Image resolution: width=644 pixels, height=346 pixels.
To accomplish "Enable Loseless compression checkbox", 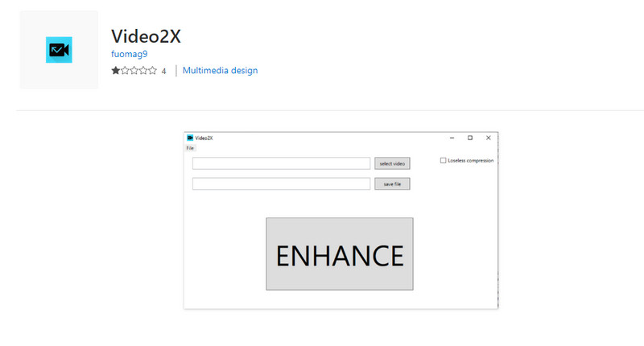I will [x=444, y=160].
